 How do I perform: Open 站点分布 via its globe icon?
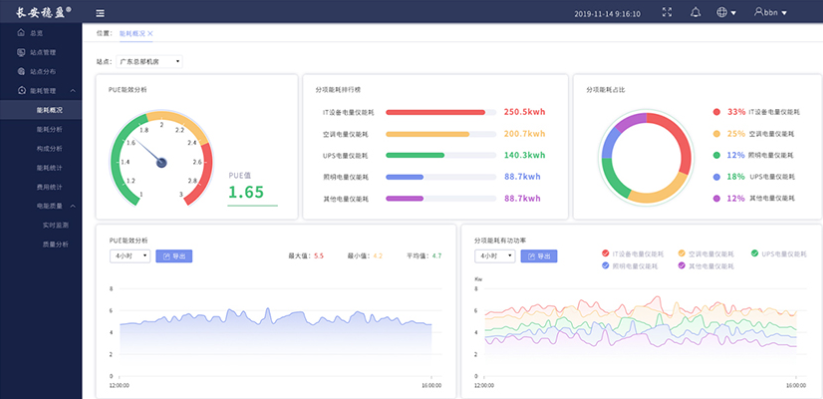tap(21, 71)
